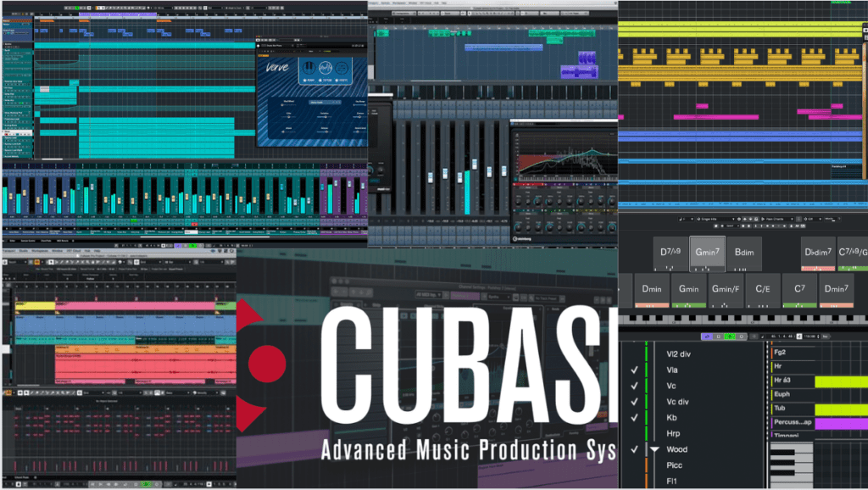Click the C7 chord pad
The image size is (868, 490).
tap(799, 291)
